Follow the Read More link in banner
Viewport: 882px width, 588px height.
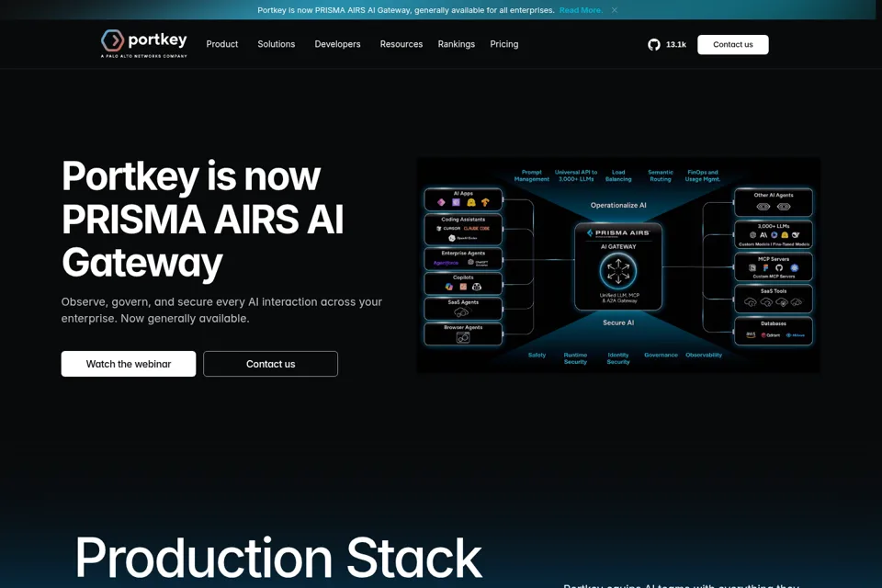click(x=581, y=10)
